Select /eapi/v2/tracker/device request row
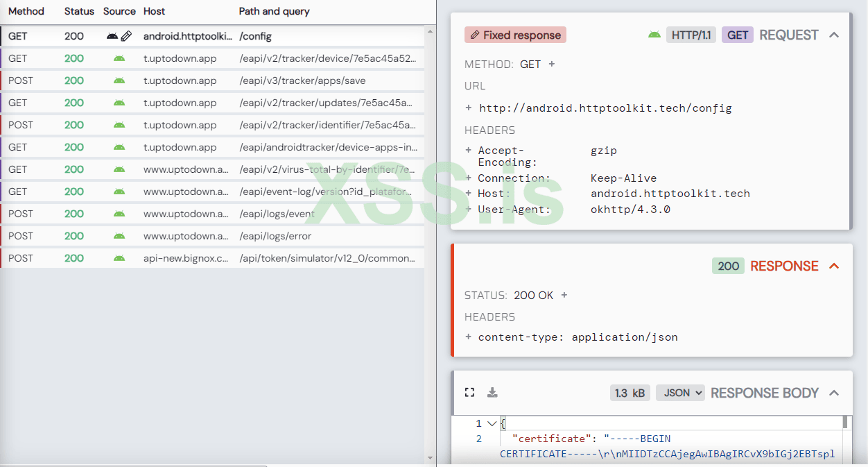 pos(212,58)
